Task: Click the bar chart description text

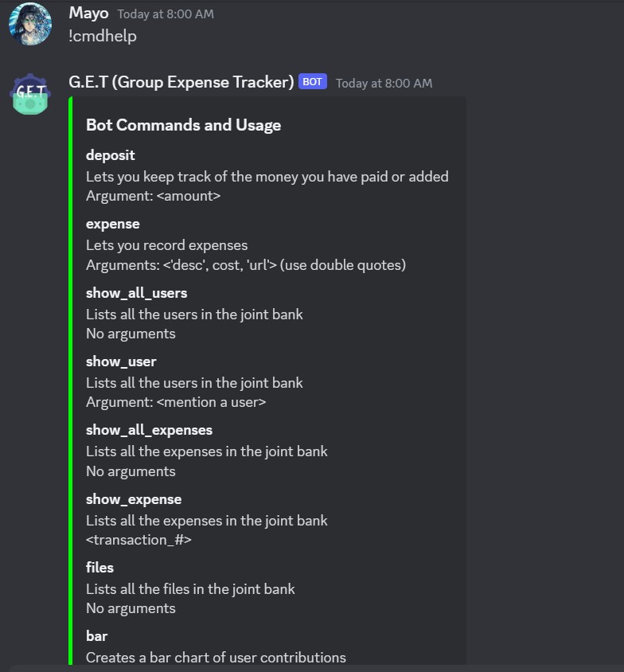Action: click(x=216, y=658)
